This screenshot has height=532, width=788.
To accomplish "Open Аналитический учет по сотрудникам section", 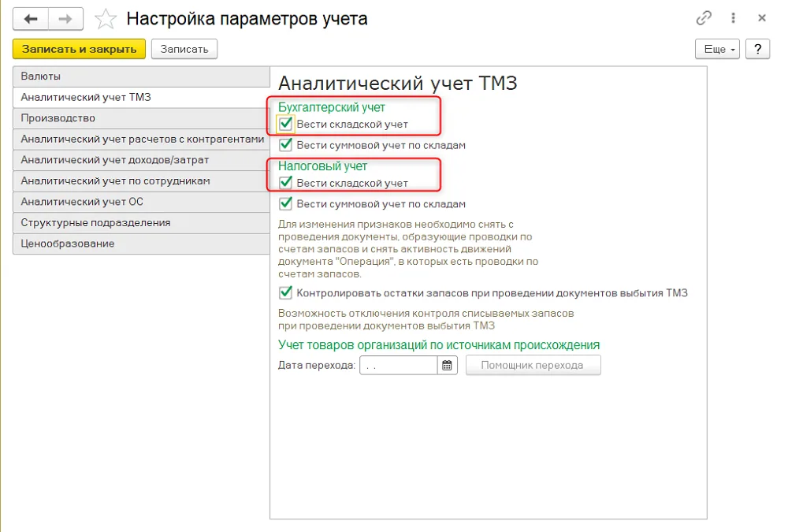I will (141, 181).
